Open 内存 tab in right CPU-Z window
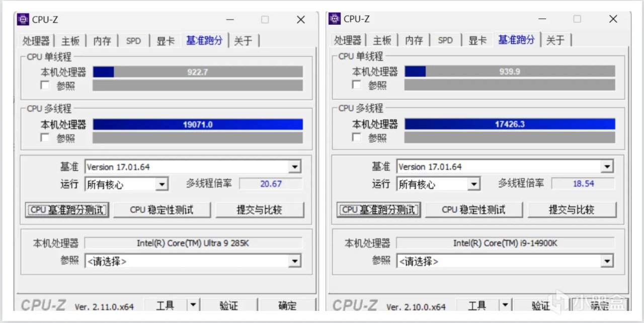 [x=414, y=40]
